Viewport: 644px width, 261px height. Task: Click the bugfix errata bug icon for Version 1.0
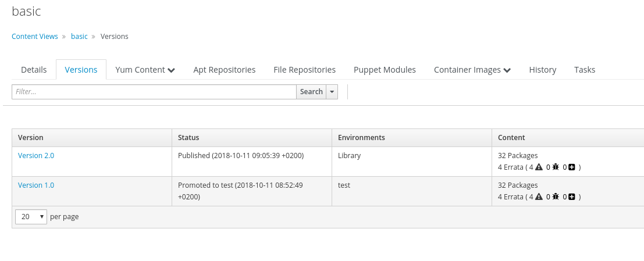(556, 196)
